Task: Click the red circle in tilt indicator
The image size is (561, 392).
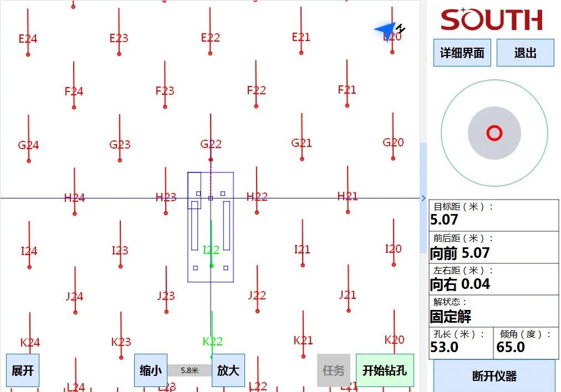Action: pyautogui.click(x=494, y=133)
